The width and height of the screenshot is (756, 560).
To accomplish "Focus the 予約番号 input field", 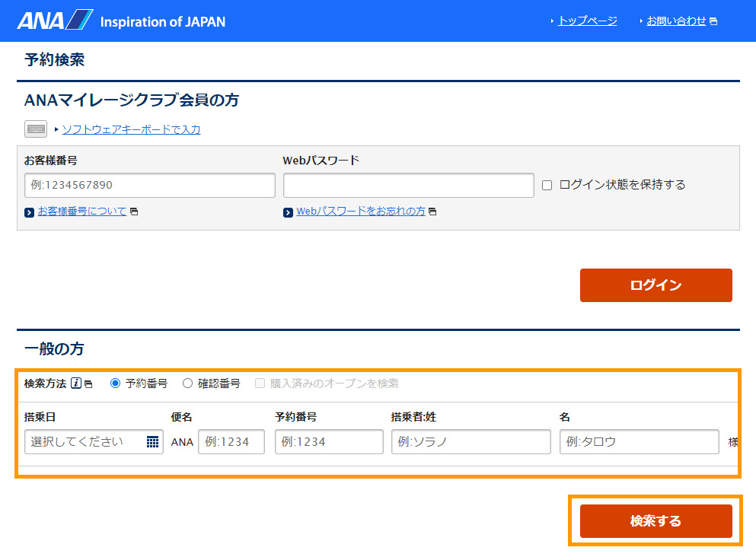I will [x=330, y=442].
